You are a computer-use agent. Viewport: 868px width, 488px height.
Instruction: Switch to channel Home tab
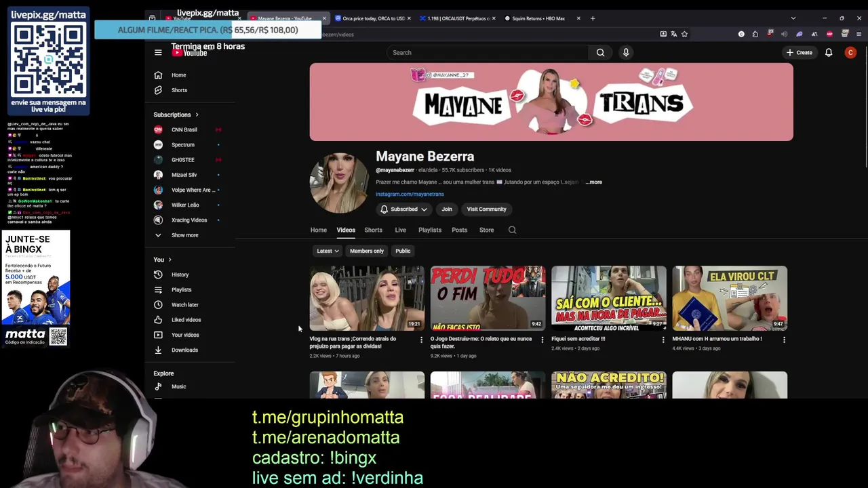(x=318, y=230)
